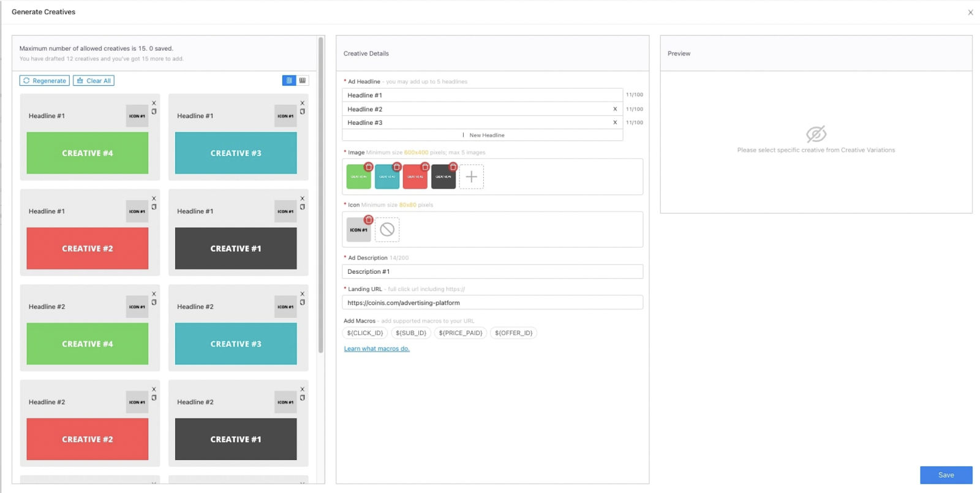
Task: Switch to the compact grid view toggle
Action: tap(303, 81)
